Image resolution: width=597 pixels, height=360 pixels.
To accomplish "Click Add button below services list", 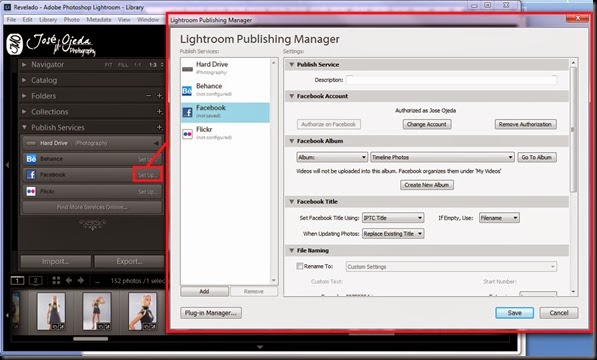I will click(x=204, y=292).
